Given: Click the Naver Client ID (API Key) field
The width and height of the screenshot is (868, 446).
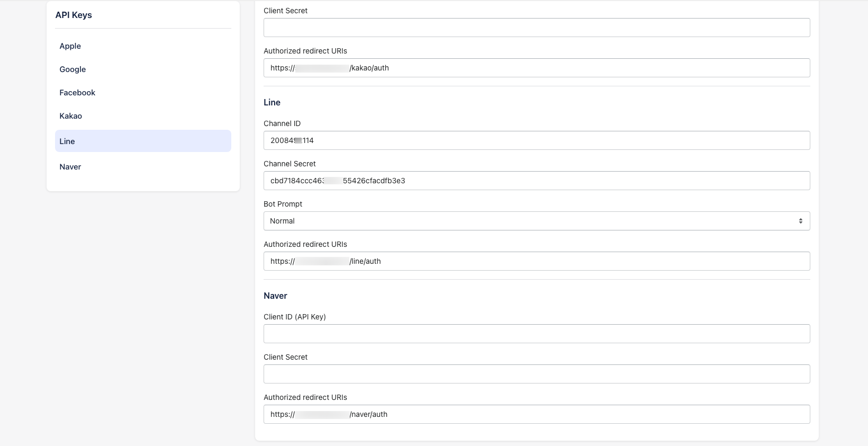Looking at the screenshot, I should coord(537,334).
